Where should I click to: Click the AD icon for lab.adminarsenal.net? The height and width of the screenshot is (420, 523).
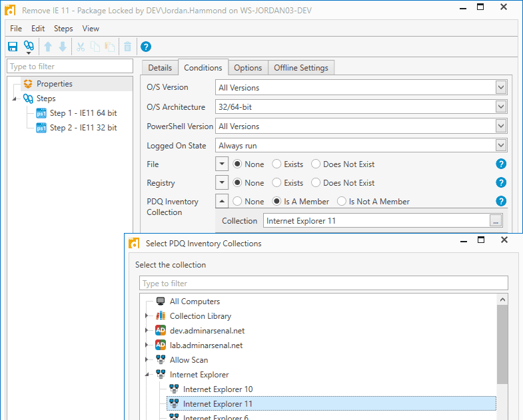[161, 345]
